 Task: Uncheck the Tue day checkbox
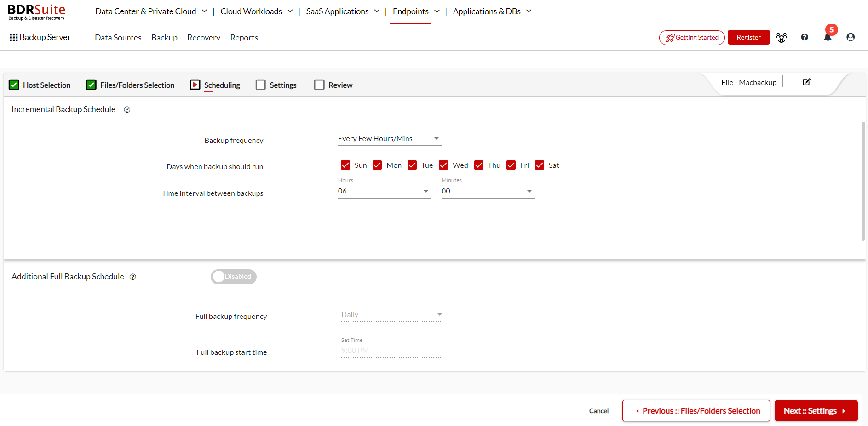click(x=412, y=165)
